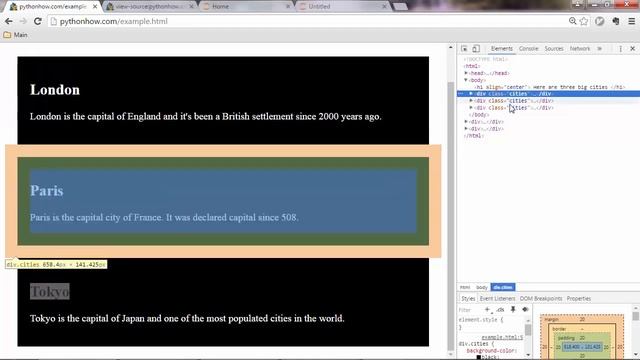Open the Event Listeners sidebar tab

click(x=498, y=299)
